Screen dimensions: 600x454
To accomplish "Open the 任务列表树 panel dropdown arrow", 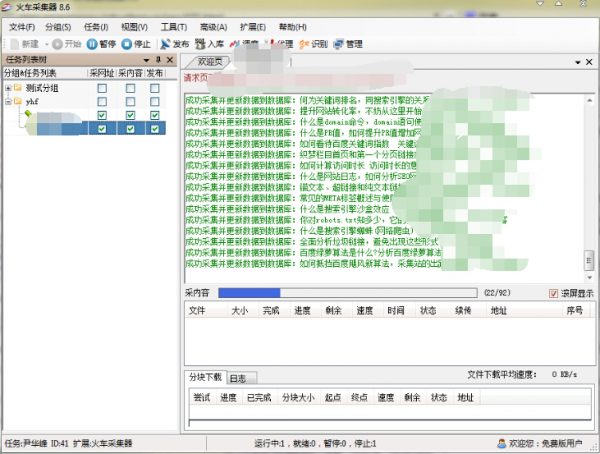I will point(146,60).
